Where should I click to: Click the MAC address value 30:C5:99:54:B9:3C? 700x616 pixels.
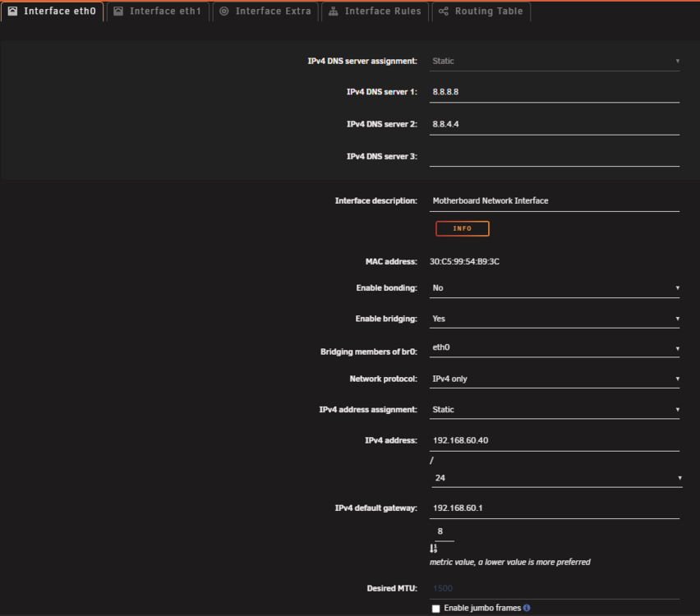464,261
